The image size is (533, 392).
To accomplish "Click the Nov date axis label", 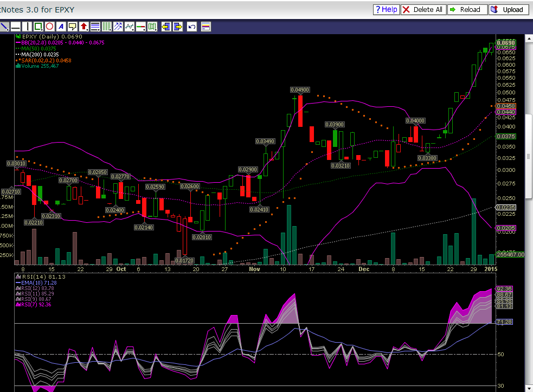I will pos(254,269).
